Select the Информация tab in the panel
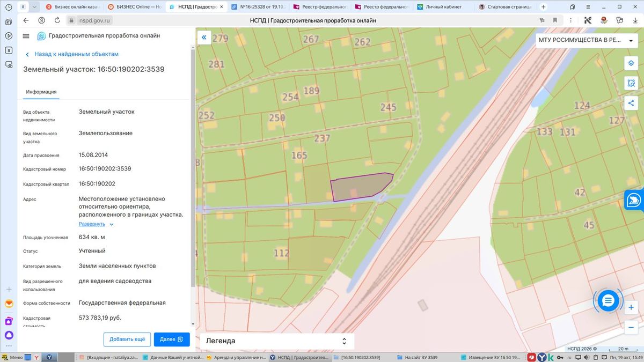Viewport: 644px width, 362px height. pyautogui.click(x=41, y=92)
